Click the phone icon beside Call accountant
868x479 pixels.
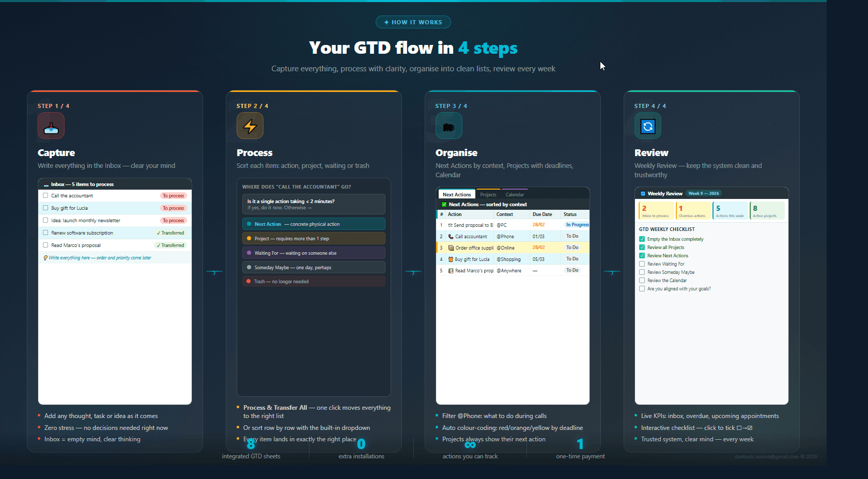tap(451, 236)
